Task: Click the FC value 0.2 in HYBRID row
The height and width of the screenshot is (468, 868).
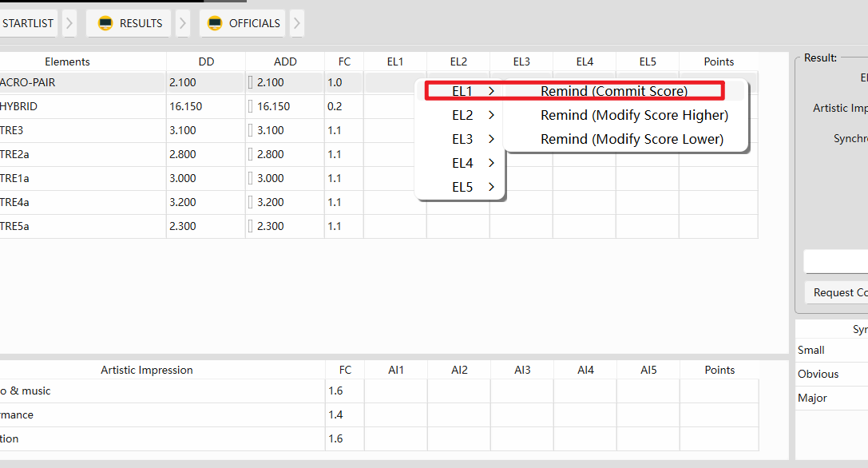Action: click(x=335, y=106)
